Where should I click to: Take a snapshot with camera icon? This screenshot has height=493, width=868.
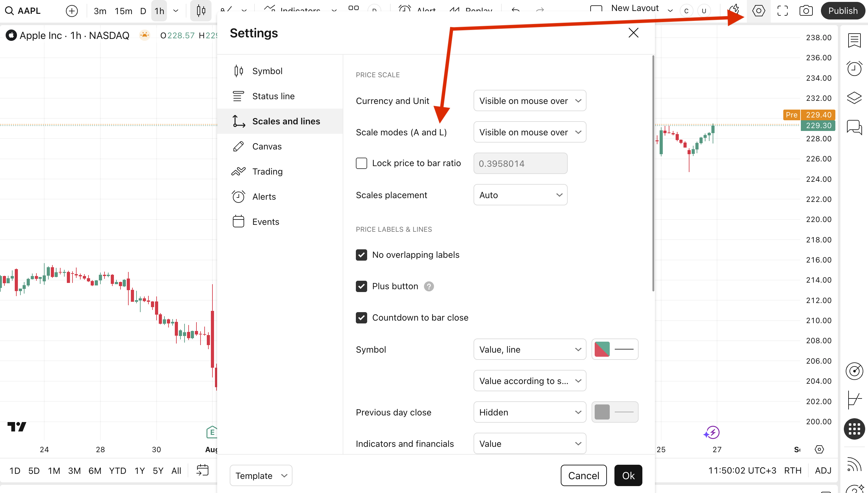coord(806,11)
